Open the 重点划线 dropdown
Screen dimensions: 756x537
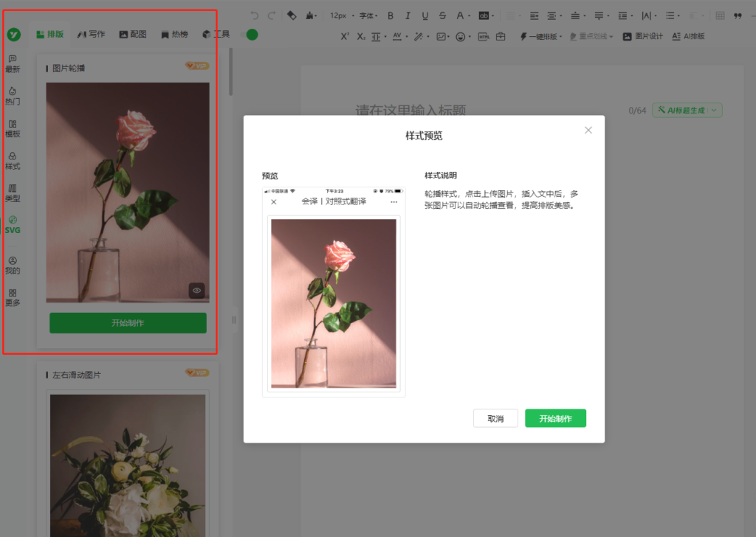click(591, 37)
